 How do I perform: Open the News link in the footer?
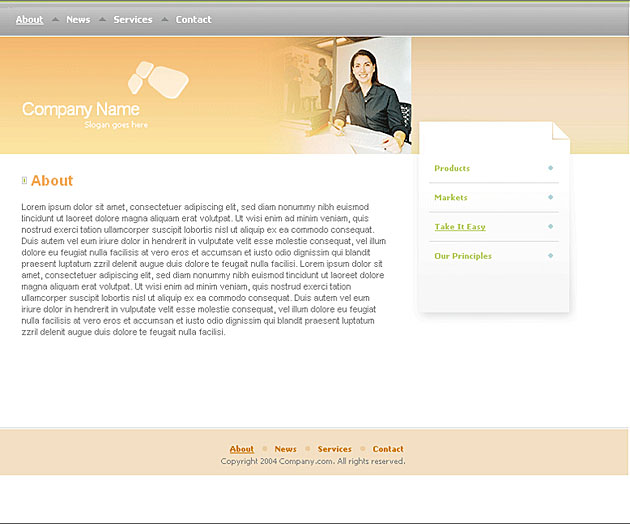(x=286, y=449)
